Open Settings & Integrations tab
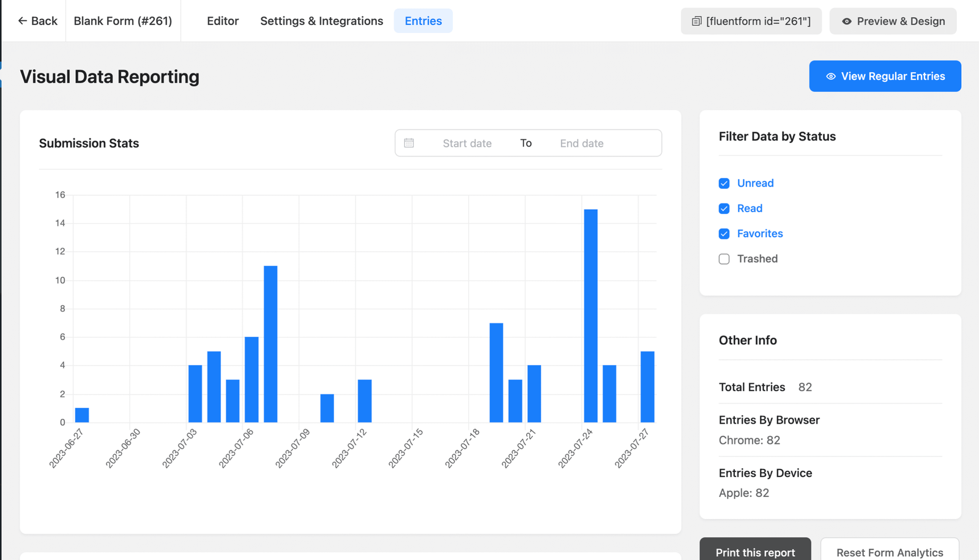Viewport: 979px width, 560px height. click(x=321, y=21)
